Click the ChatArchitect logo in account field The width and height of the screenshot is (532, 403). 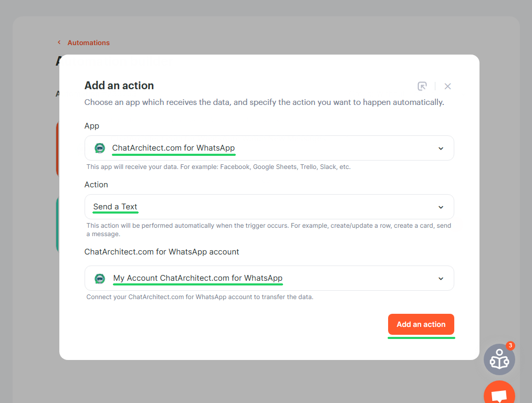pos(100,279)
